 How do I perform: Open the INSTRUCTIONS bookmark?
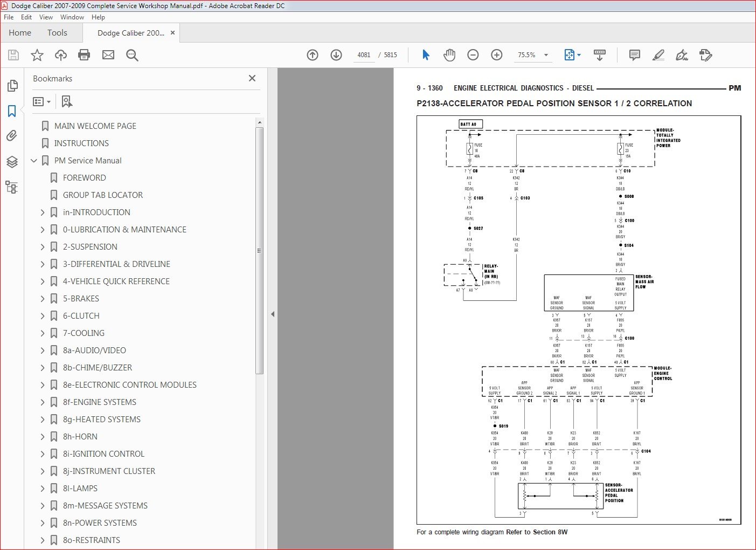pos(81,143)
